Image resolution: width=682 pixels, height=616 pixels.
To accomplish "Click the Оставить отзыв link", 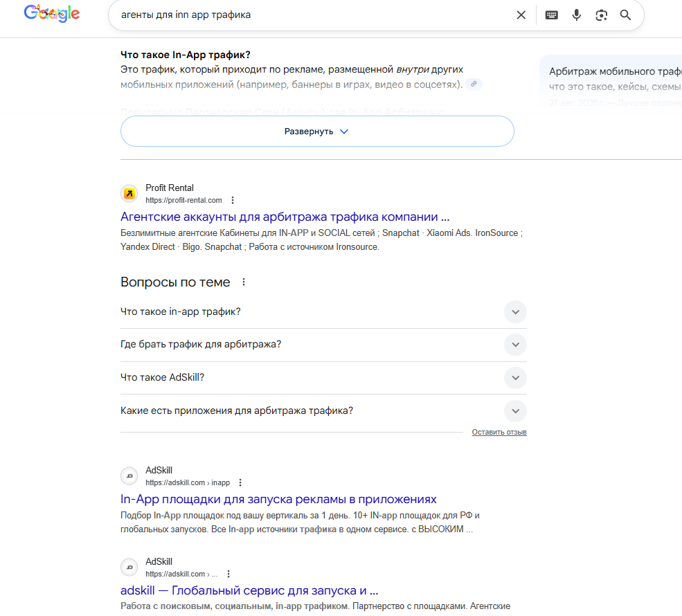I will pyautogui.click(x=499, y=431).
